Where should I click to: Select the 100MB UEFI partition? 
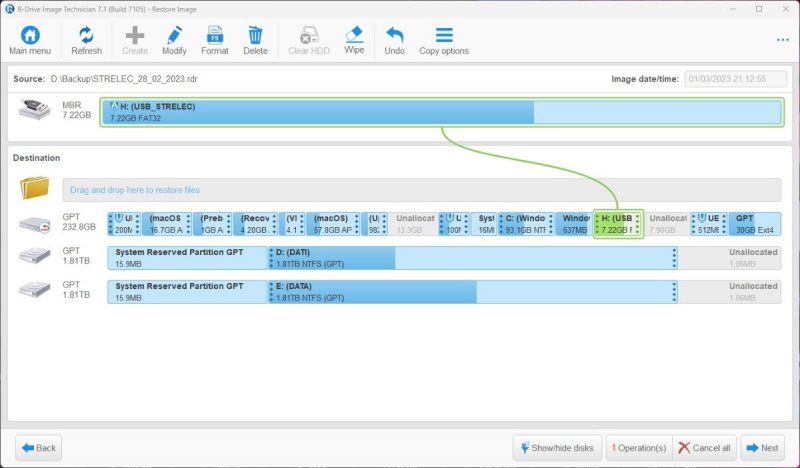[455, 224]
